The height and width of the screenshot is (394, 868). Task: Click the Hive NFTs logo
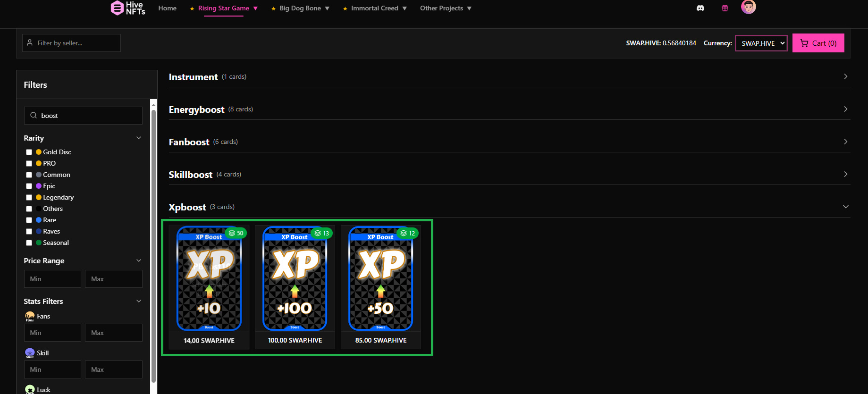(128, 8)
